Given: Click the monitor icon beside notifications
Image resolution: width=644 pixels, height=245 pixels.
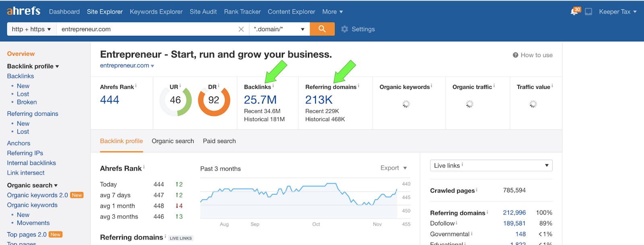Looking at the screenshot, I should (x=588, y=12).
